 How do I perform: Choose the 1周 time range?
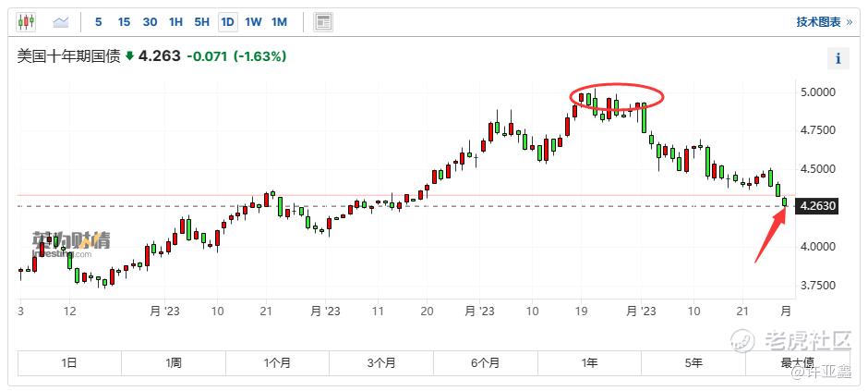(174, 362)
